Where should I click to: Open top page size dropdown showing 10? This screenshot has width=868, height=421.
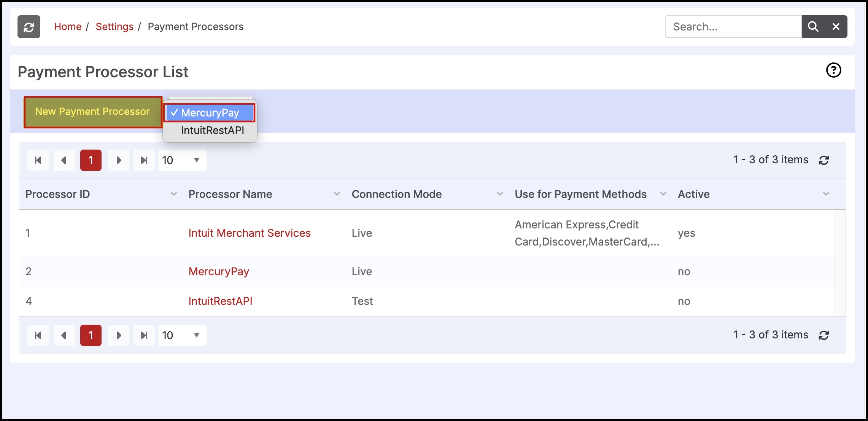click(x=183, y=160)
